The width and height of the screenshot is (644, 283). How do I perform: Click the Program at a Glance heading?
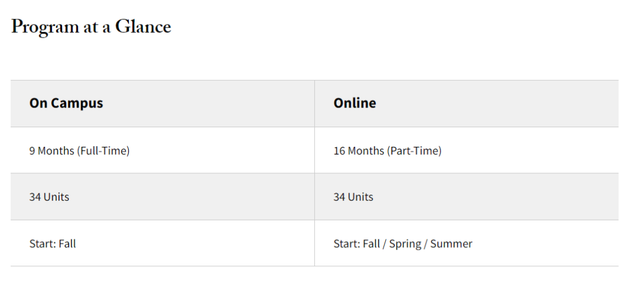point(91,27)
